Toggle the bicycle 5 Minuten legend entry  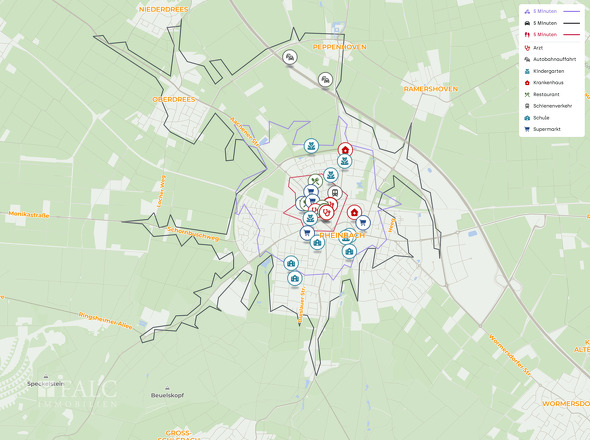click(x=552, y=11)
